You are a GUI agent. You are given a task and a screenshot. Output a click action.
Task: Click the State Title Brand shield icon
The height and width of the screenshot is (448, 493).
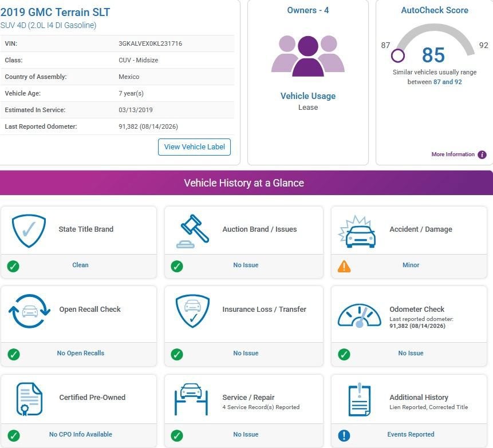point(29,231)
